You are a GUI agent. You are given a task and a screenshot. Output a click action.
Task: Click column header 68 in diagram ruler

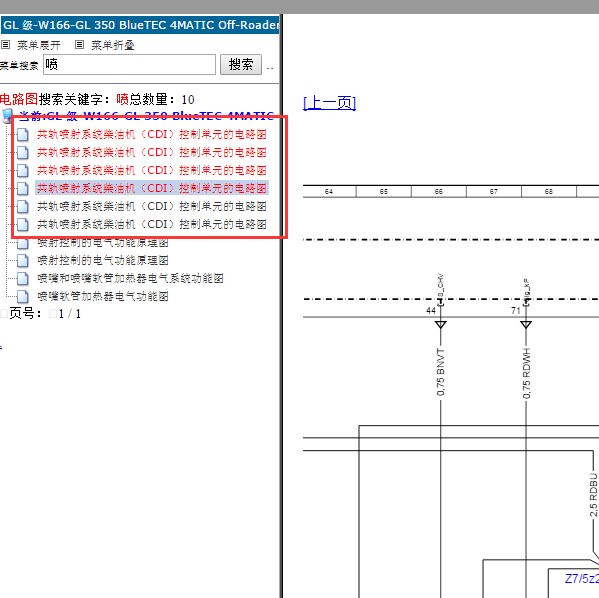(x=549, y=191)
